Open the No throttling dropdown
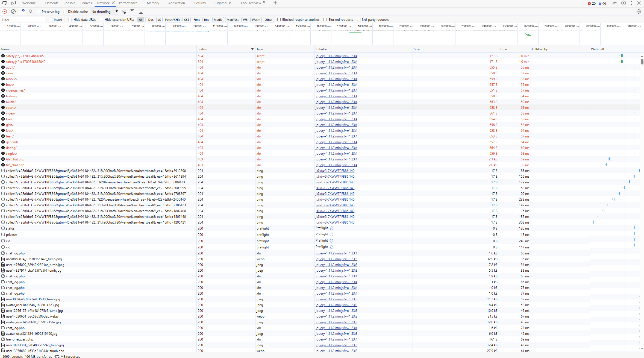This screenshot has height=358, width=644. coord(105,11)
